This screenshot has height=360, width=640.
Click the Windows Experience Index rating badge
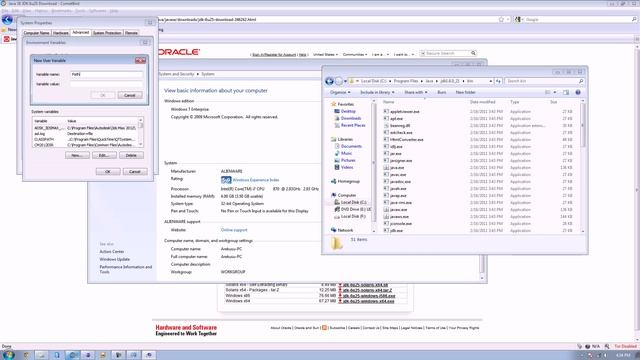coord(226,180)
